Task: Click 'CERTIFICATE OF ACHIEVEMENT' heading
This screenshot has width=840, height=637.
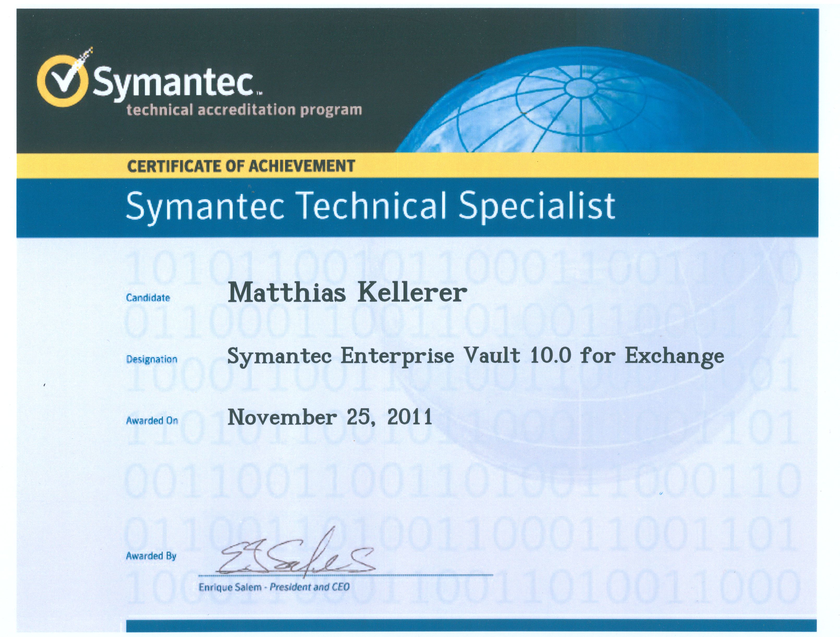Action: [x=241, y=166]
